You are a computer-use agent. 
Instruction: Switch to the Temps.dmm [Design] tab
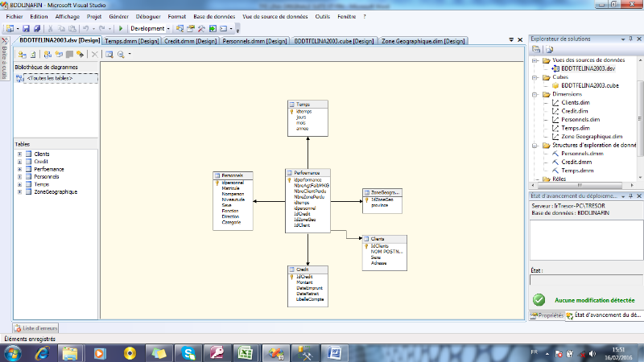tap(131, 41)
